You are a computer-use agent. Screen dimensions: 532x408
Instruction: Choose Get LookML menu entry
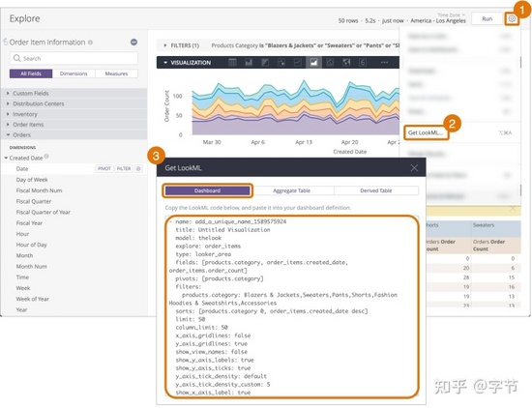click(426, 132)
